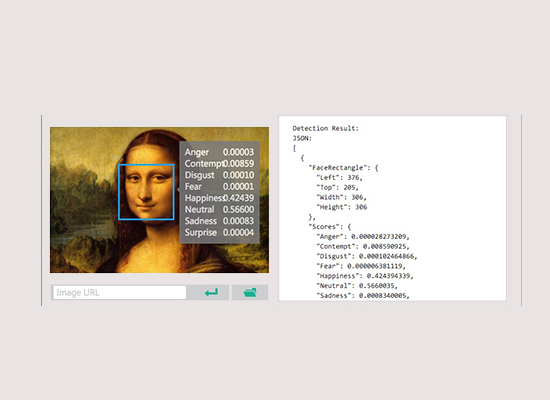
Task: Click the "FaceRectangle" key in the JSON
Action: (336, 168)
